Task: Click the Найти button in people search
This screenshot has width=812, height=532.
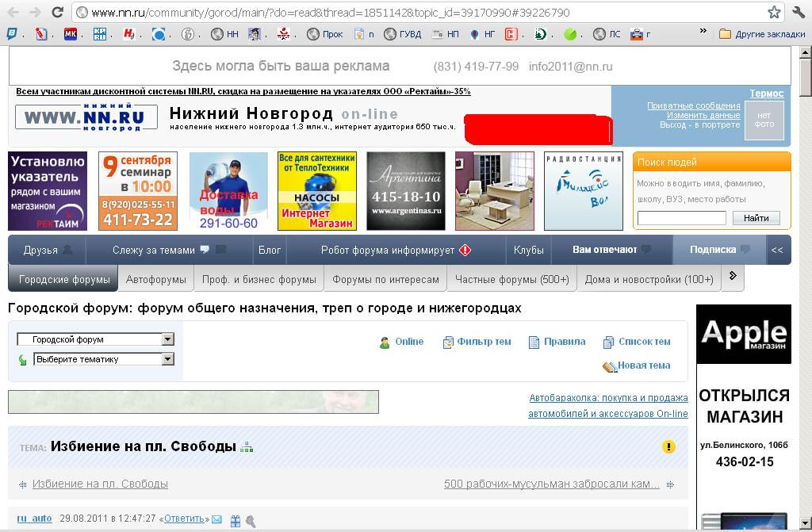Action: click(x=756, y=218)
